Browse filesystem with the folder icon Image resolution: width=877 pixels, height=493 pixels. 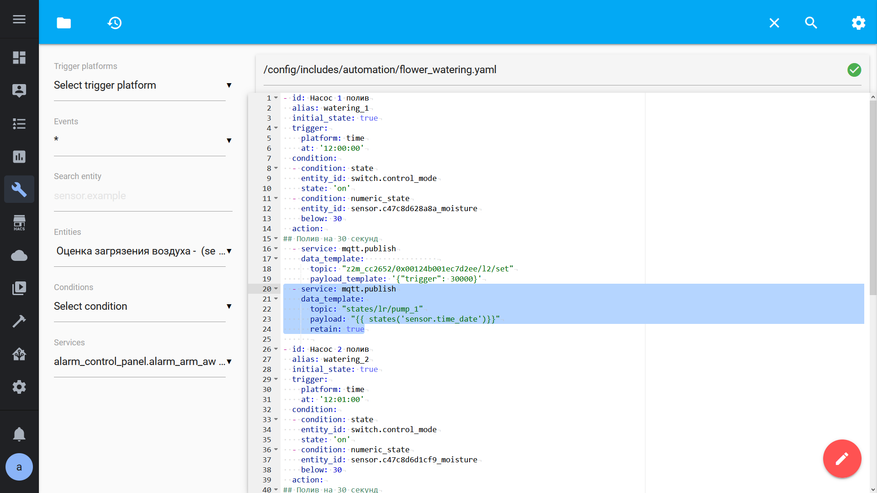pyautogui.click(x=64, y=22)
